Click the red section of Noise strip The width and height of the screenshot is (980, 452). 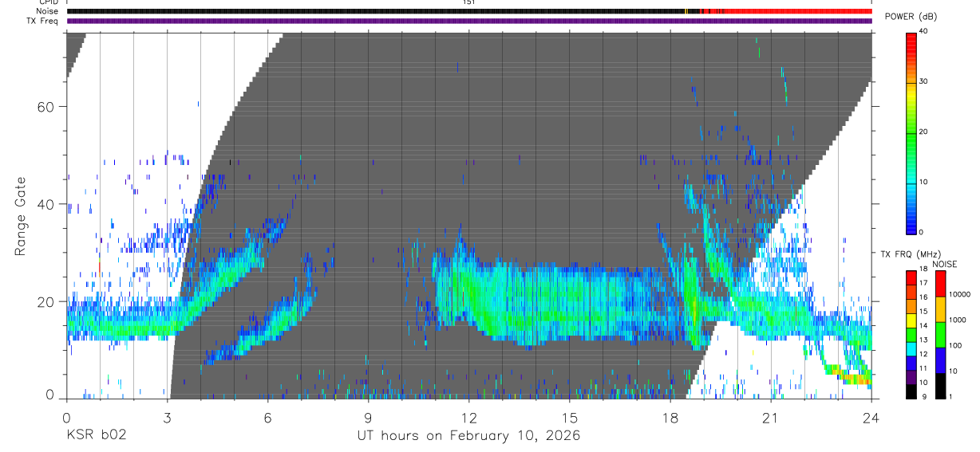point(786,11)
